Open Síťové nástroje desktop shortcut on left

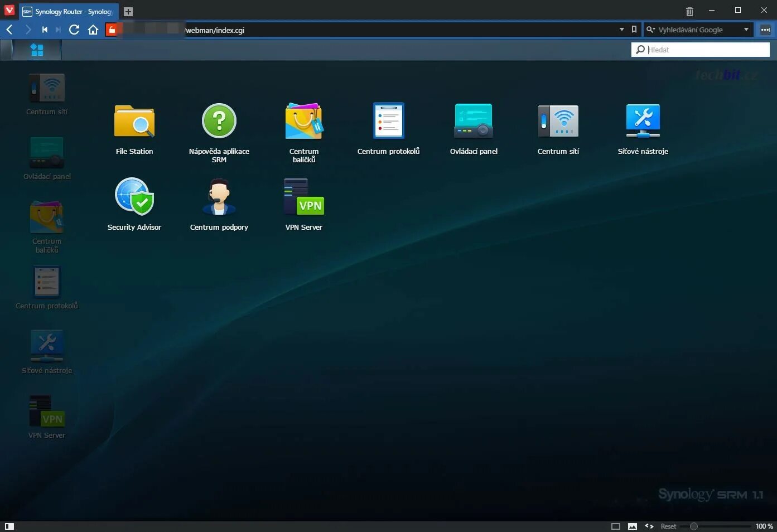[x=47, y=353]
